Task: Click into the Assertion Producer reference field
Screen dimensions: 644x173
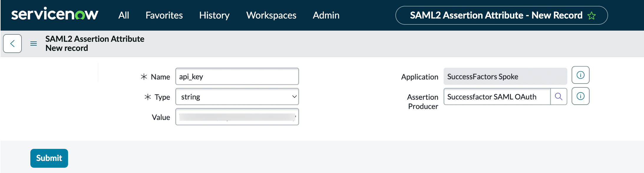Action: pos(497,97)
